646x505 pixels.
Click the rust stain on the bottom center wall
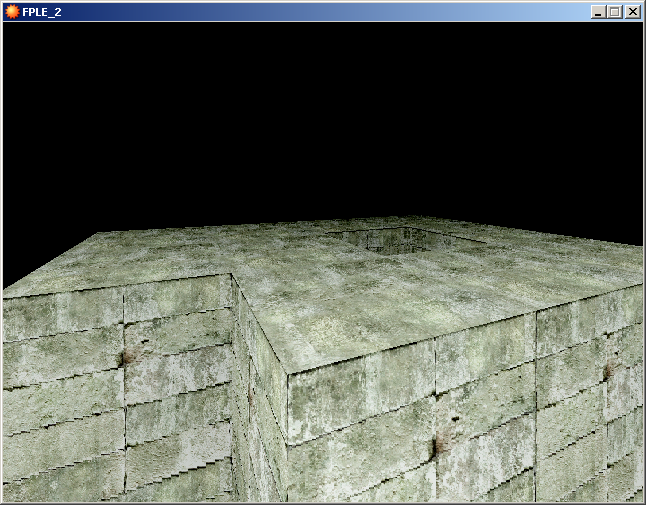pyautogui.click(x=437, y=445)
